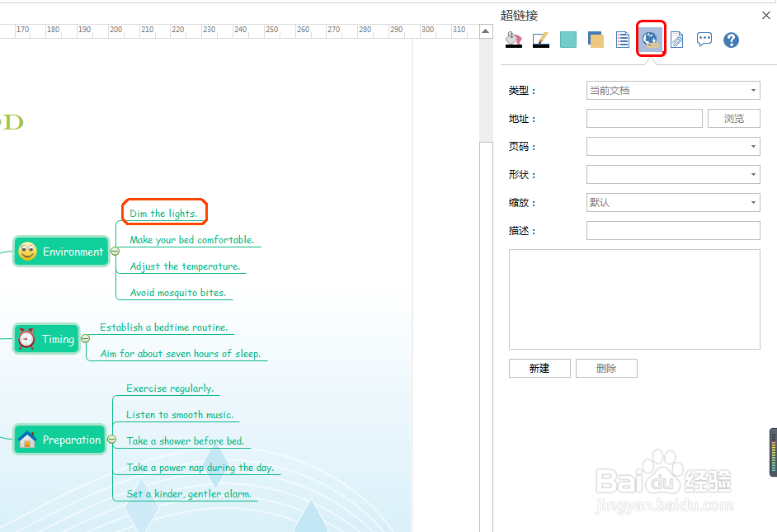Click inside the 地址 address input field
Screen dimensions: 777x532
click(643, 118)
